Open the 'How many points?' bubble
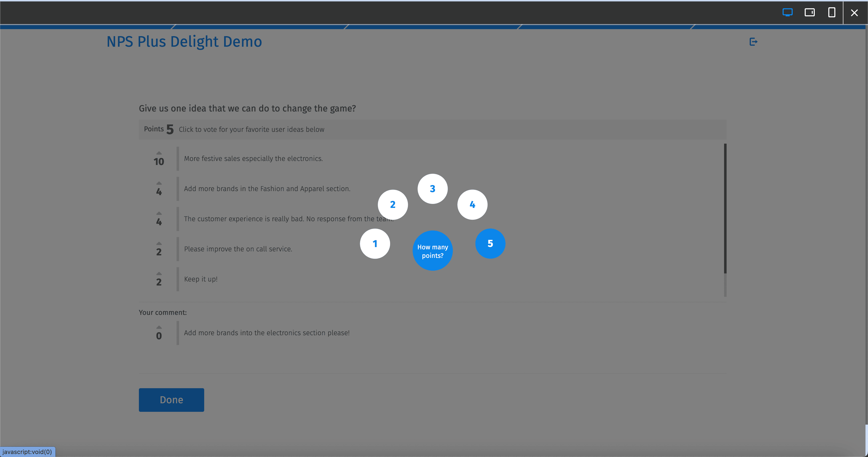The image size is (868, 457). click(432, 250)
